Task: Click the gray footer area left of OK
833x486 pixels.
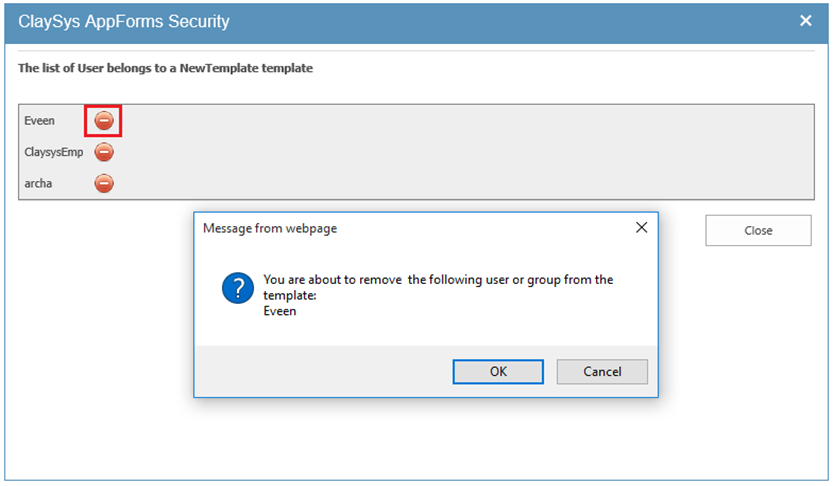Action: (320, 372)
